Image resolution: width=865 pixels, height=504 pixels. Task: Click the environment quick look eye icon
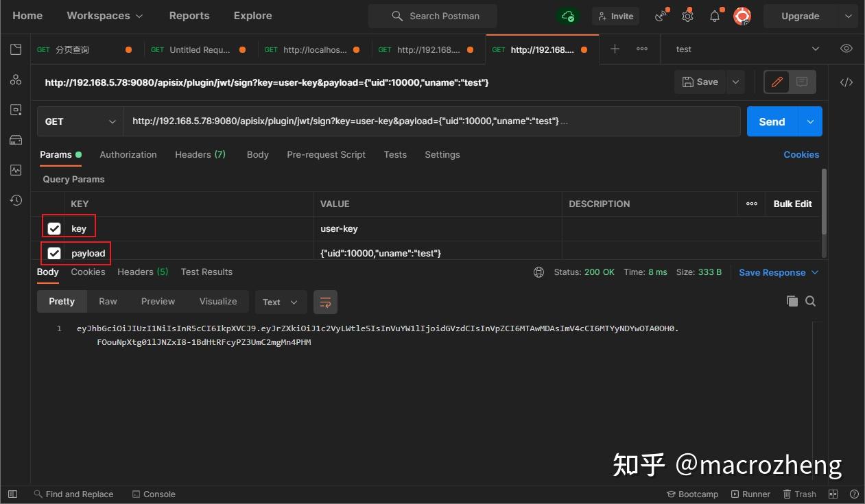[846, 49]
